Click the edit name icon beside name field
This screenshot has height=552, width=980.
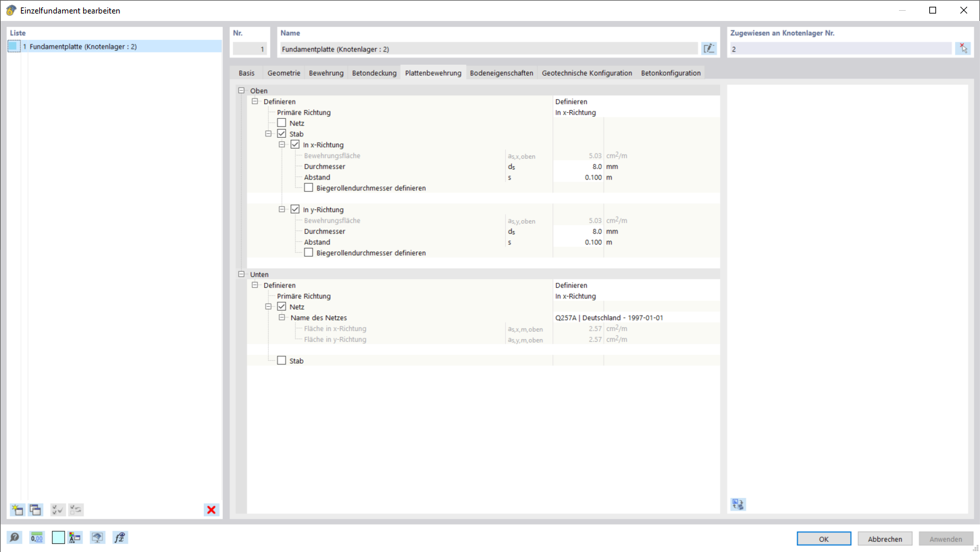(708, 49)
